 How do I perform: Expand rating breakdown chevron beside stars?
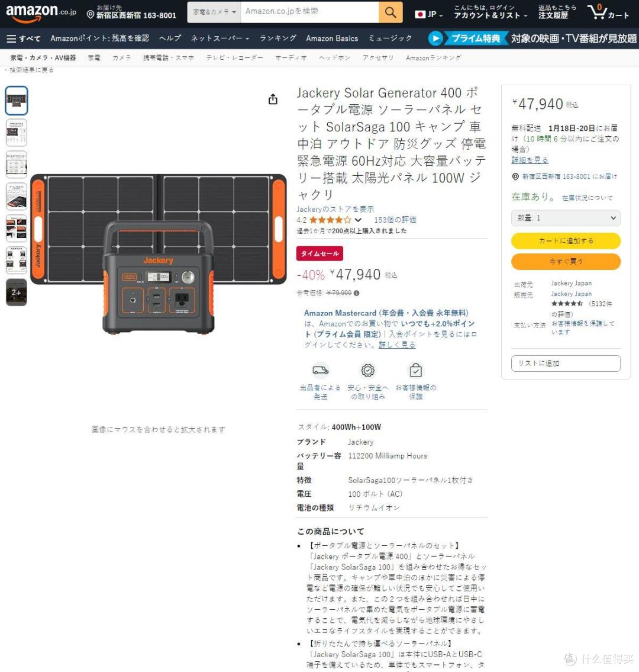click(358, 220)
